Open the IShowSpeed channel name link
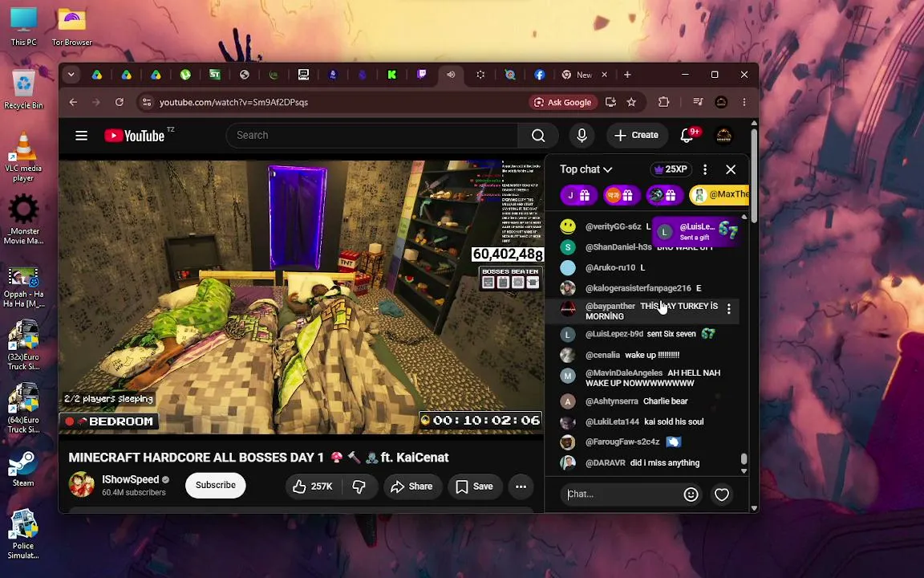 point(130,479)
